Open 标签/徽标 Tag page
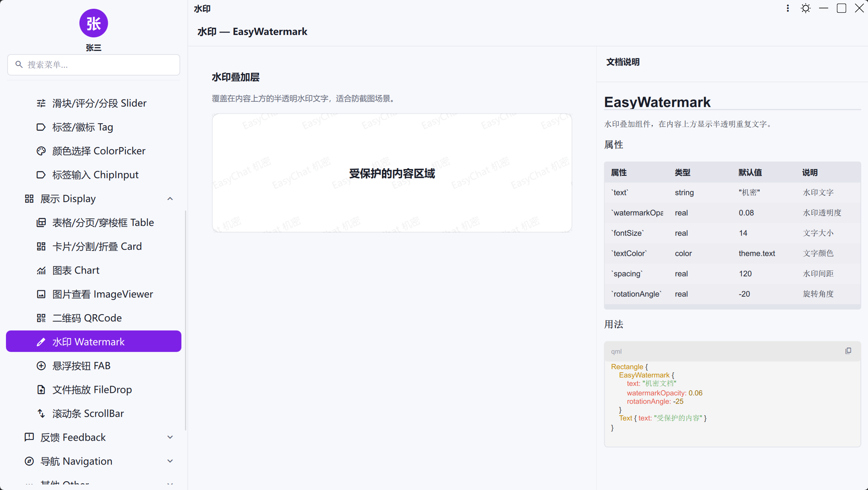Image resolution: width=868 pixels, height=490 pixels. tap(93, 127)
